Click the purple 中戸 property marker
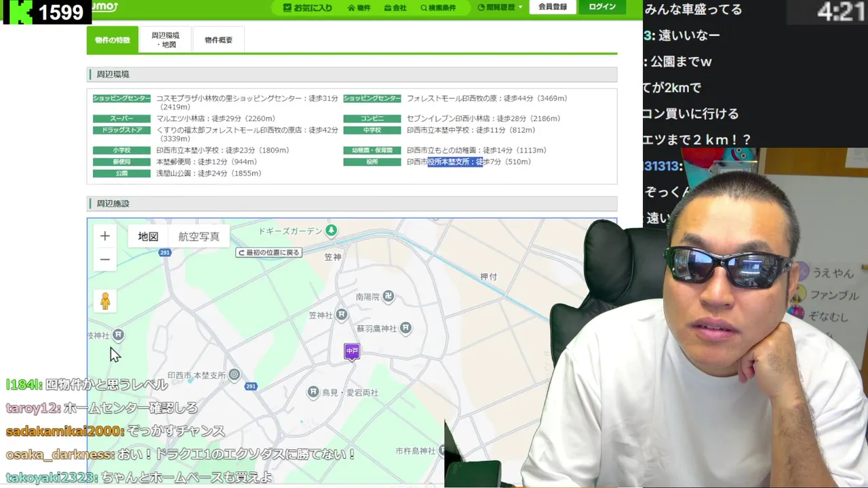868x488 pixels. coord(351,352)
